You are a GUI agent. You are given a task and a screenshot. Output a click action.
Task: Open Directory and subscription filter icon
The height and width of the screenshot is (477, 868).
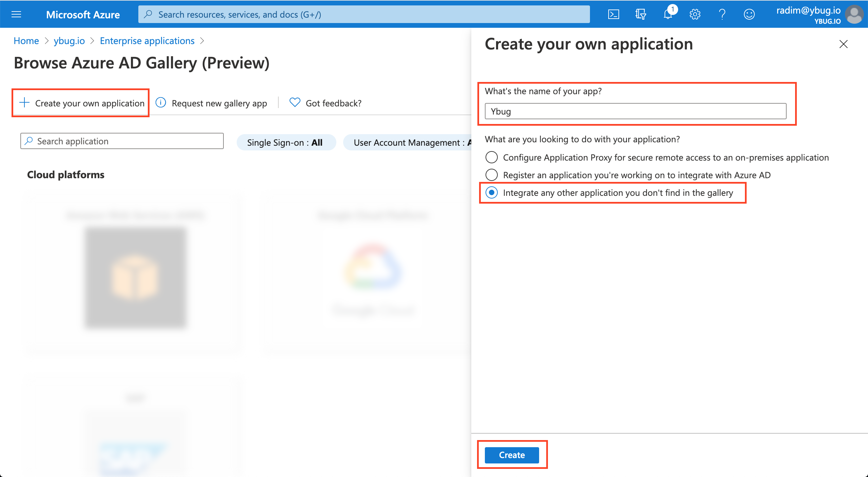pos(640,14)
